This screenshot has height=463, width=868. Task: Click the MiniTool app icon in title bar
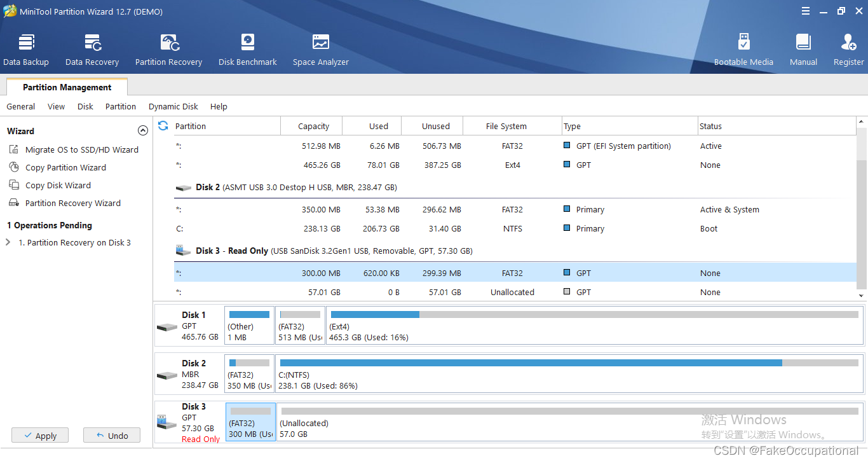[x=10, y=11]
